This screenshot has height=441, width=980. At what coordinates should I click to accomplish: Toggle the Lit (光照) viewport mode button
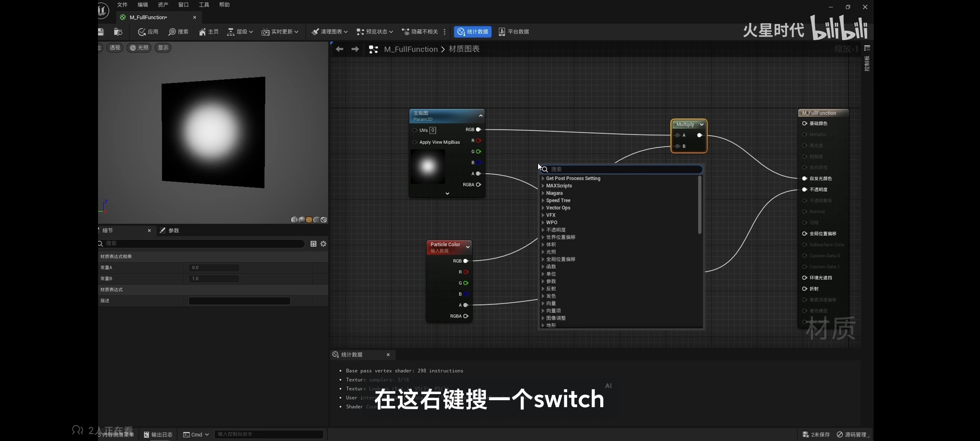(x=139, y=48)
